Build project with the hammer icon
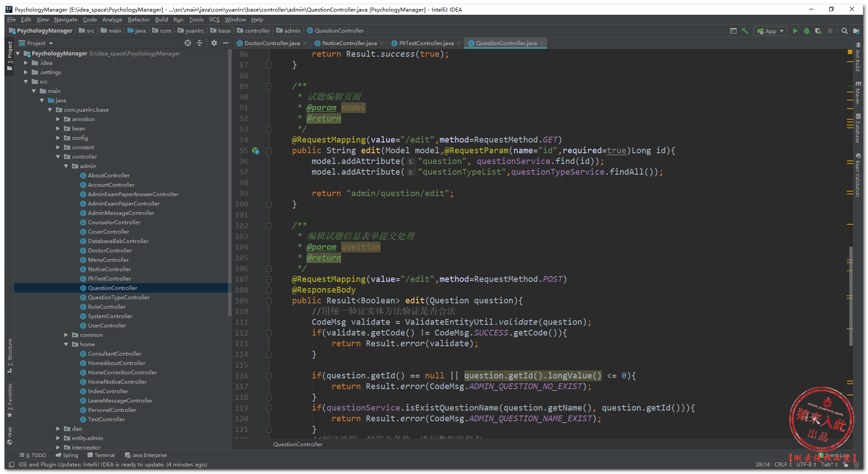Screen dimensions: 868x474 745,31
